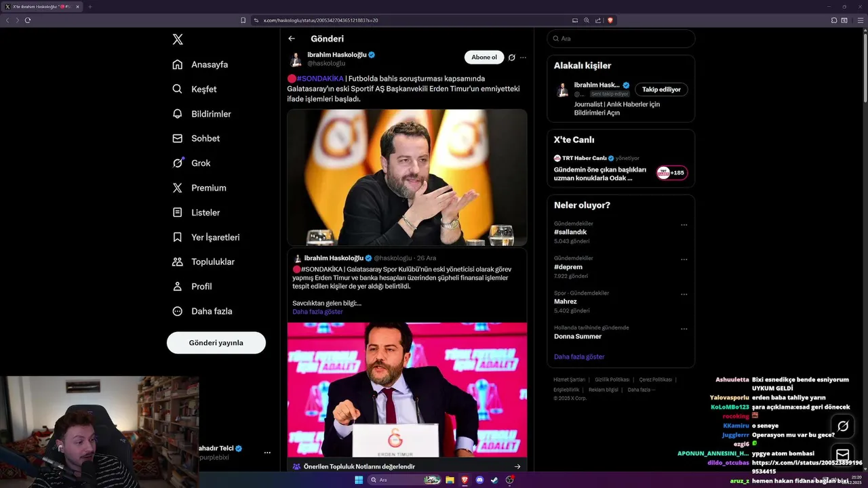
Task: Open Çerez Politikası footer link
Action: [x=656, y=380]
